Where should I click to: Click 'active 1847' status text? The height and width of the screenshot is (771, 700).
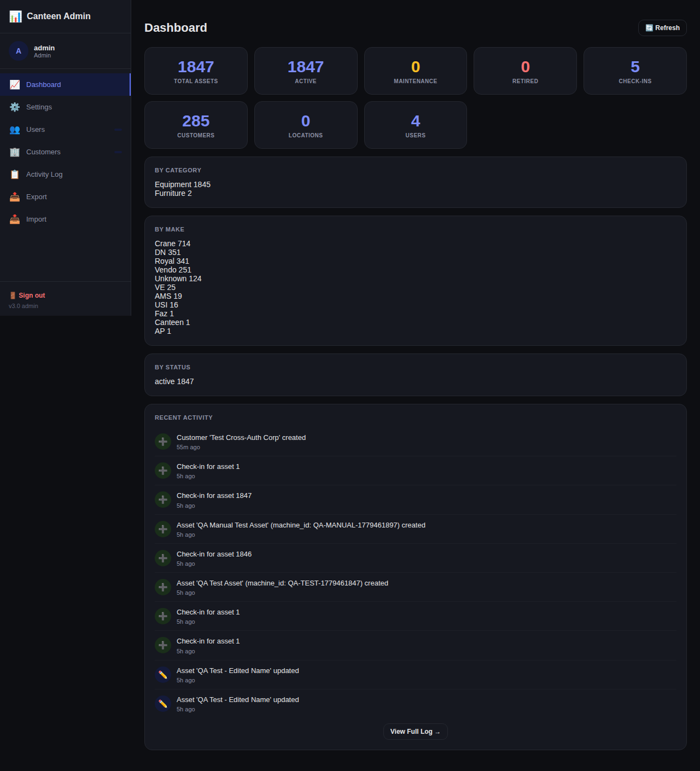click(x=174, y=381)
